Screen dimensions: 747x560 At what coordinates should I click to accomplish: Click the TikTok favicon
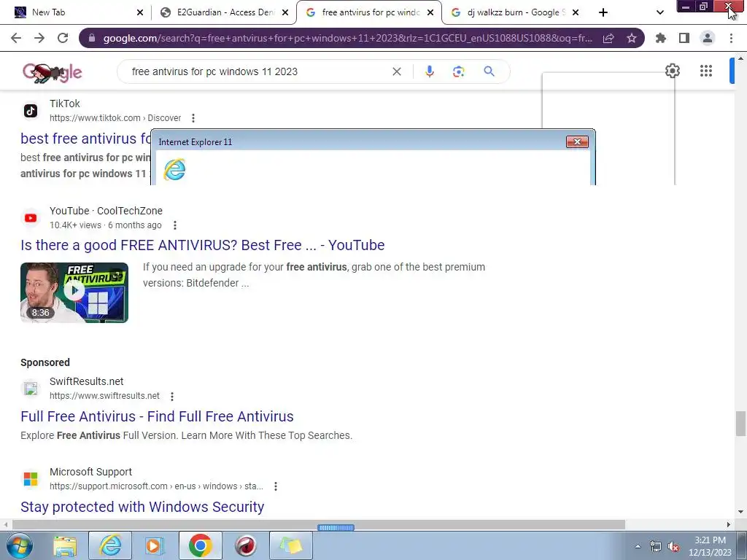coord(31,111)
